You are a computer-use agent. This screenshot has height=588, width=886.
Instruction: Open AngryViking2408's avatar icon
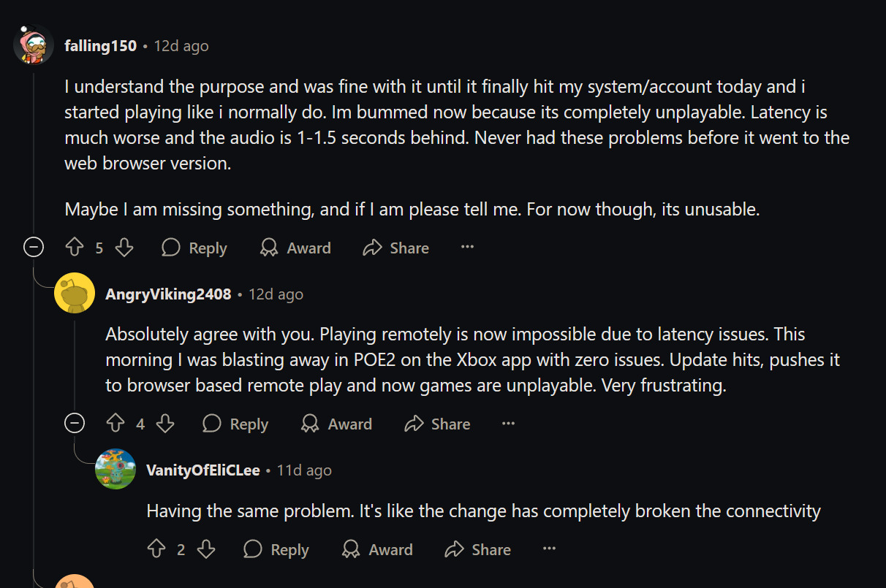[75, 294]
